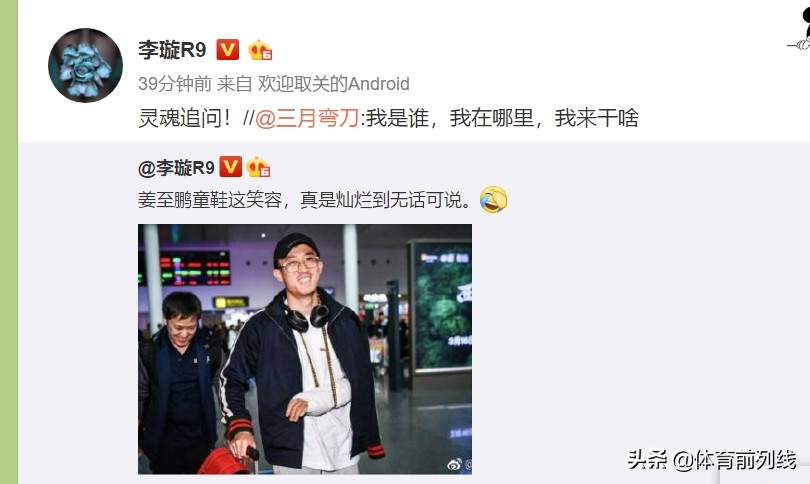Click the crown membership badge in header
Viewport: 810px width, 484px height.
(x=260, y=50)
